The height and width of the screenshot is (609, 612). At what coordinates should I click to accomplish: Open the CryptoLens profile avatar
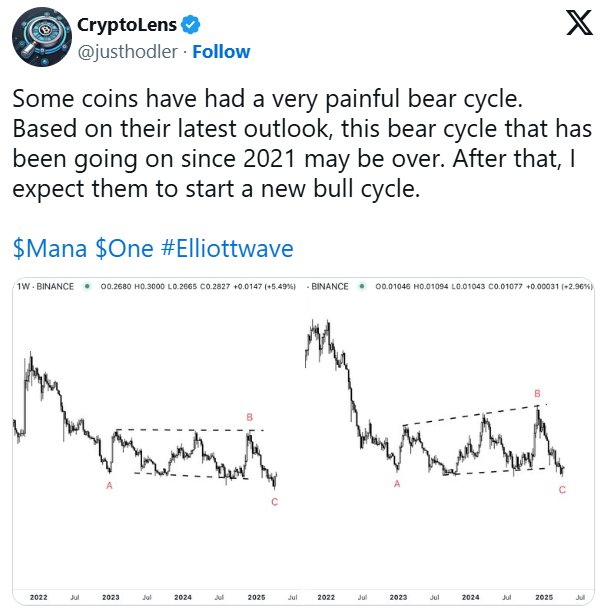[x=42, y=37]
